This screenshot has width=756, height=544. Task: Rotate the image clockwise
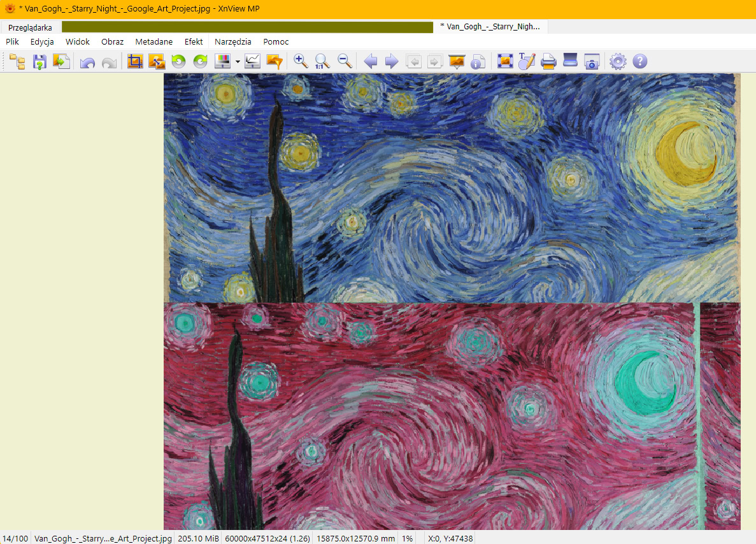[200, 61]
